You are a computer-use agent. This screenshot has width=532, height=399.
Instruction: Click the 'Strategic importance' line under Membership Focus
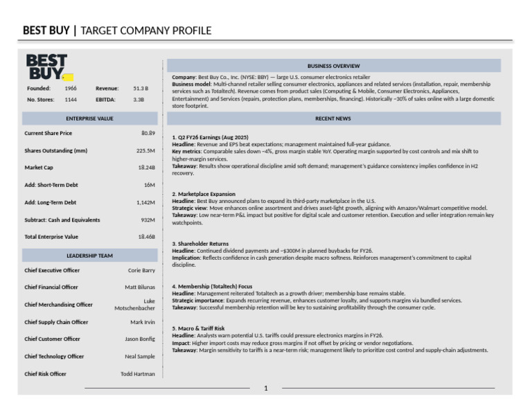click(317, 301)
